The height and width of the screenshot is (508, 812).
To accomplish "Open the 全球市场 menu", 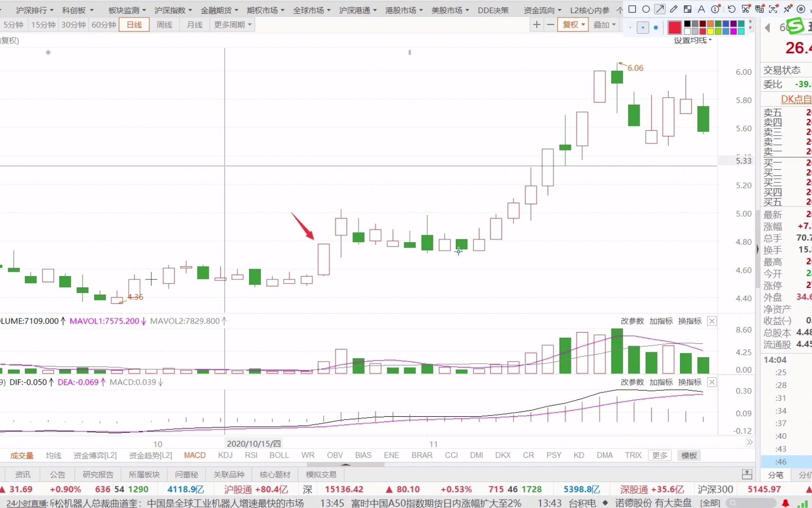I will coord(312,10).
